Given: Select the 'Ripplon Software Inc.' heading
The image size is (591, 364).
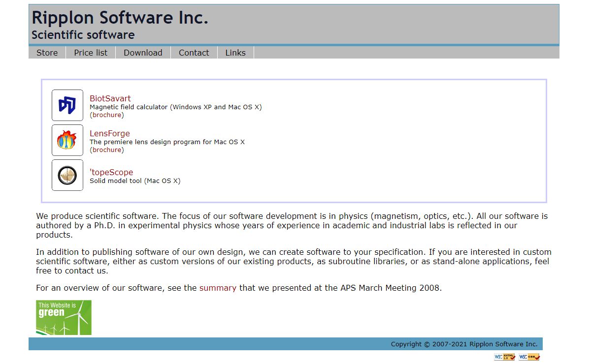Looking at the screenshot, I should tap(120, 18).
